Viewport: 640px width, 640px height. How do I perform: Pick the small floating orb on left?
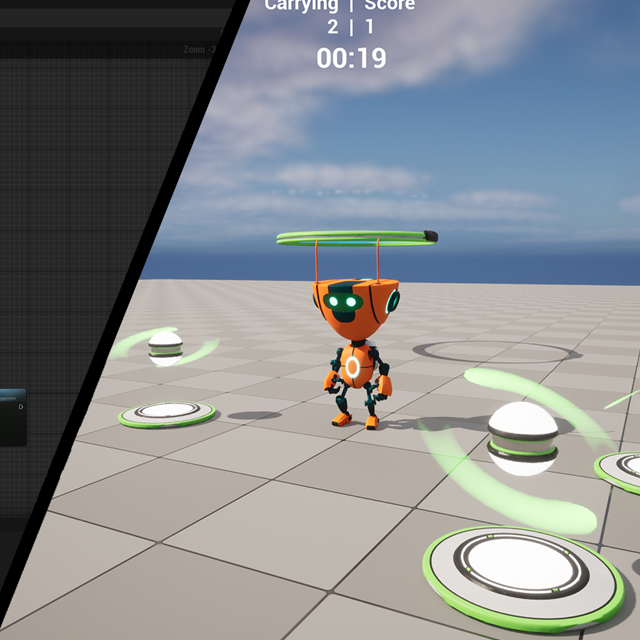tap(164, 348)
